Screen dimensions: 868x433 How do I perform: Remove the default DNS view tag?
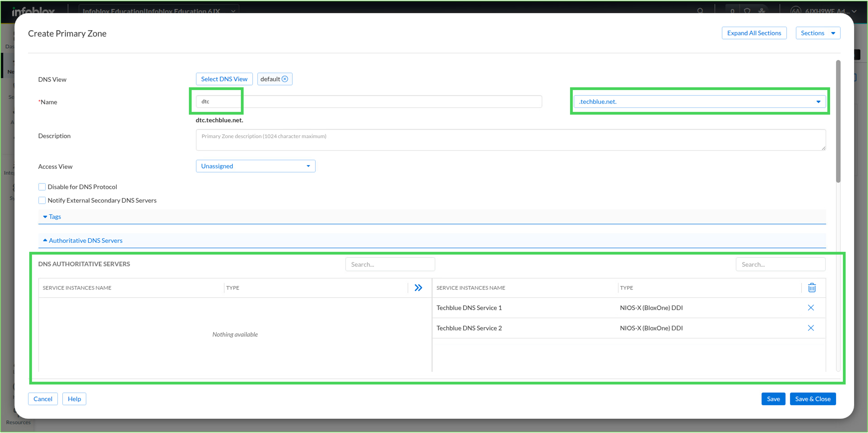[285, 79]
